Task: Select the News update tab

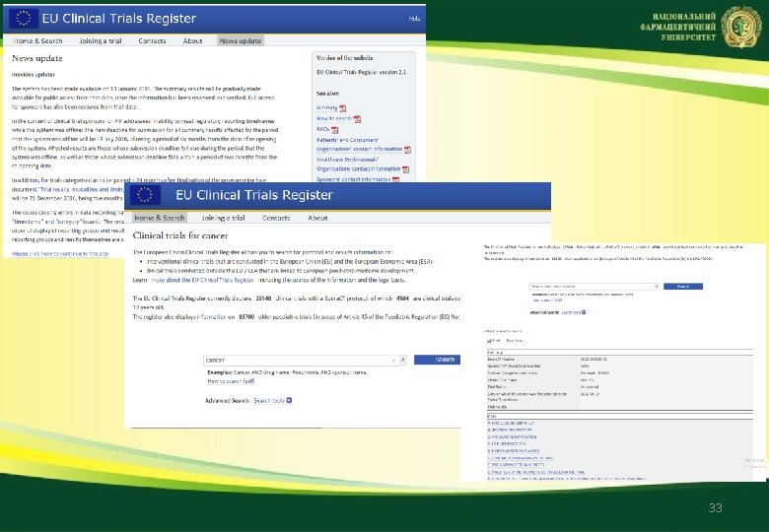Action: point(241,40)
